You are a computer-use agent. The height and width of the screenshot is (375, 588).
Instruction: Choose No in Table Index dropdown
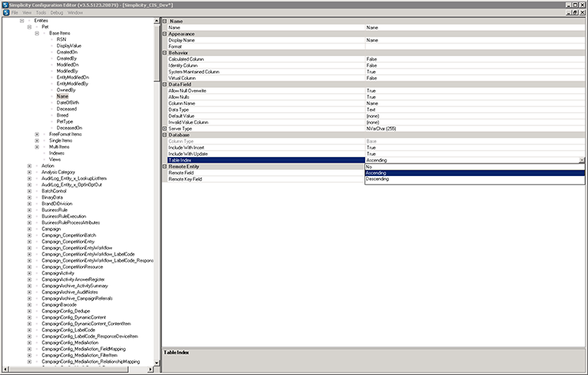(475, 167)
